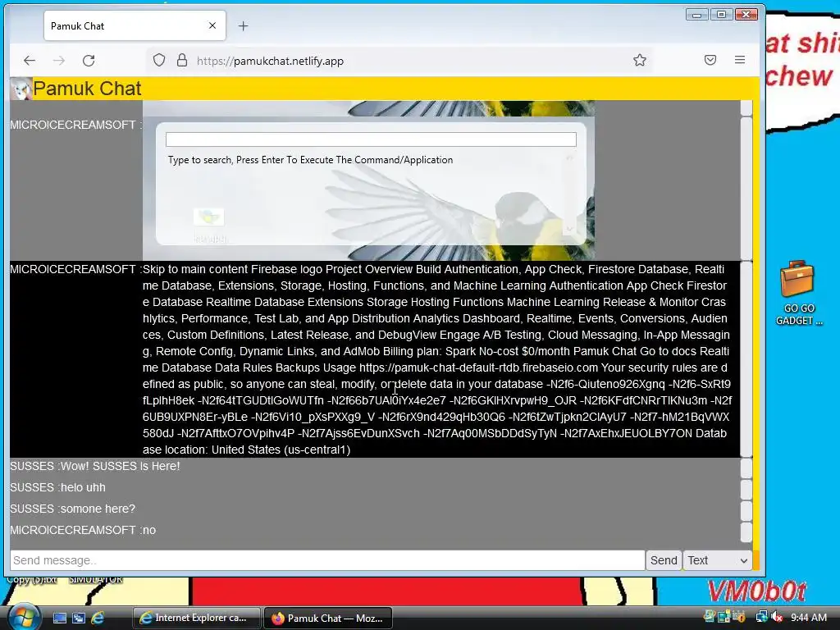Minimize the Firefox window

697,15
